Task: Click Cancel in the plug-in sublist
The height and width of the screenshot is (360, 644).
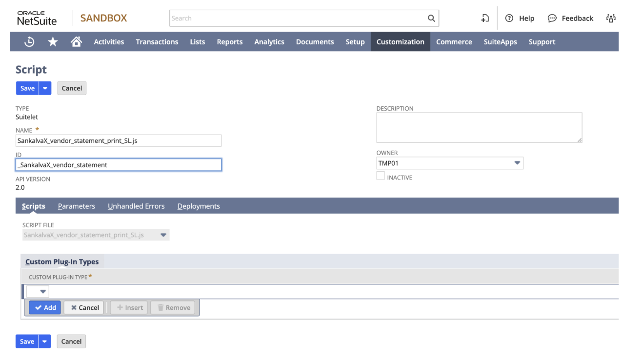Action: pyautogui.click(x=84, y=308)
